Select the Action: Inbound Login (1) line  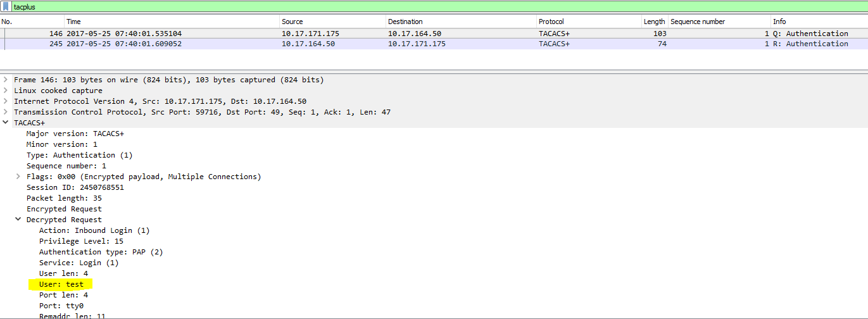click(x=94, y=230)
